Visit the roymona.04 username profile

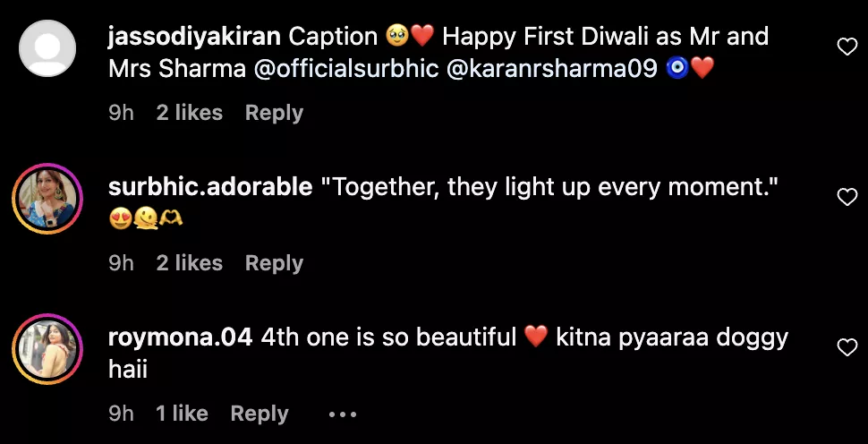pyautogui.click(x=180, y=338)
